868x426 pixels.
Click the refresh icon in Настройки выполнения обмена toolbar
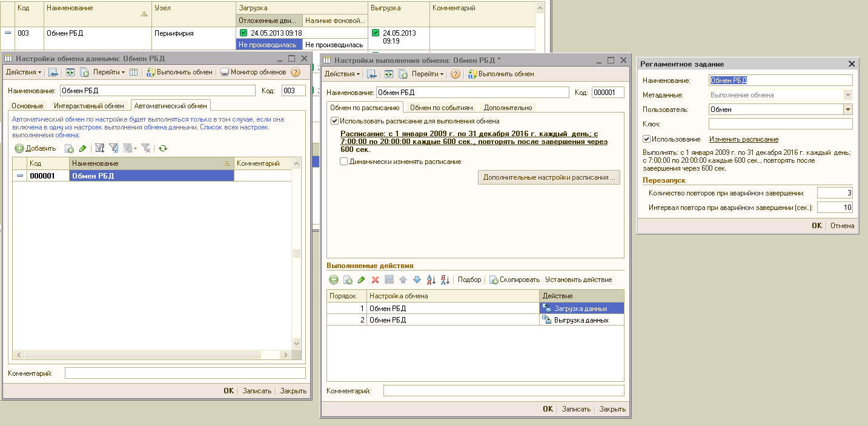(388, 74)
